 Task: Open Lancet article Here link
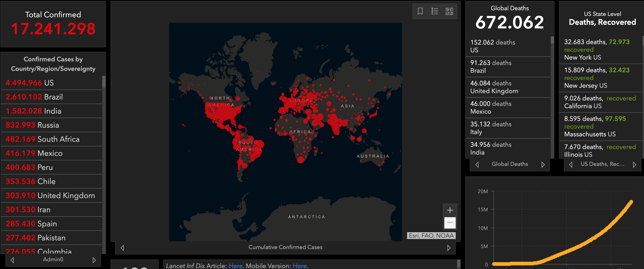pyautogui.click(x=235, y=266)
